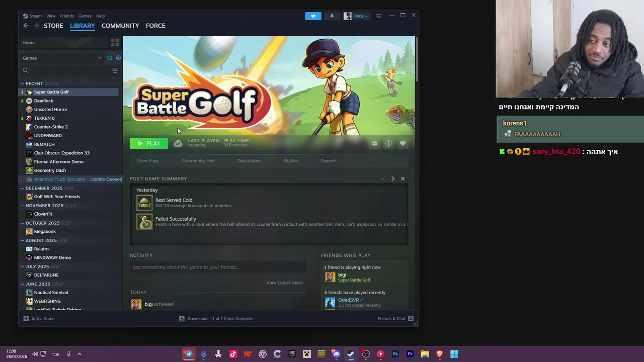Image resolution: width=644 pixels, height=362 pixels.
Task: Collapse the DECEMBER 2025 group
Action: pyautogui.click(x=23, y=188)
